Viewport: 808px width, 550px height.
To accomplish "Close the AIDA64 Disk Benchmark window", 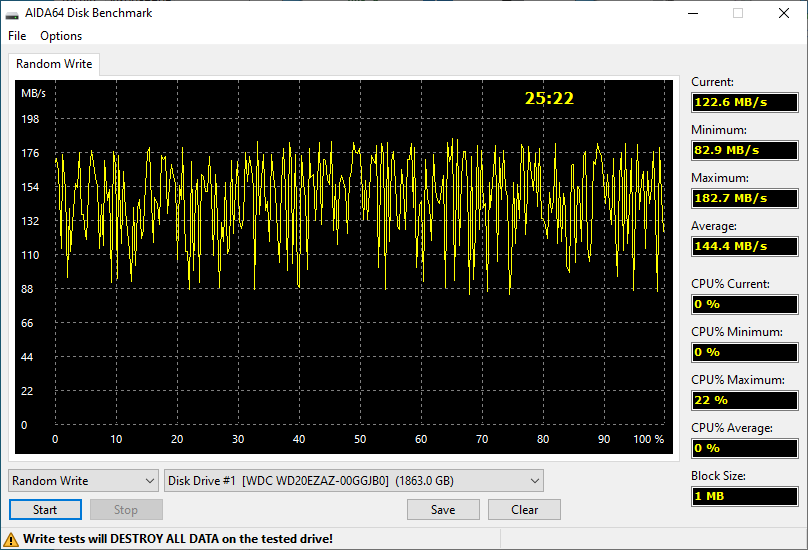I will [x=784, y=13].
